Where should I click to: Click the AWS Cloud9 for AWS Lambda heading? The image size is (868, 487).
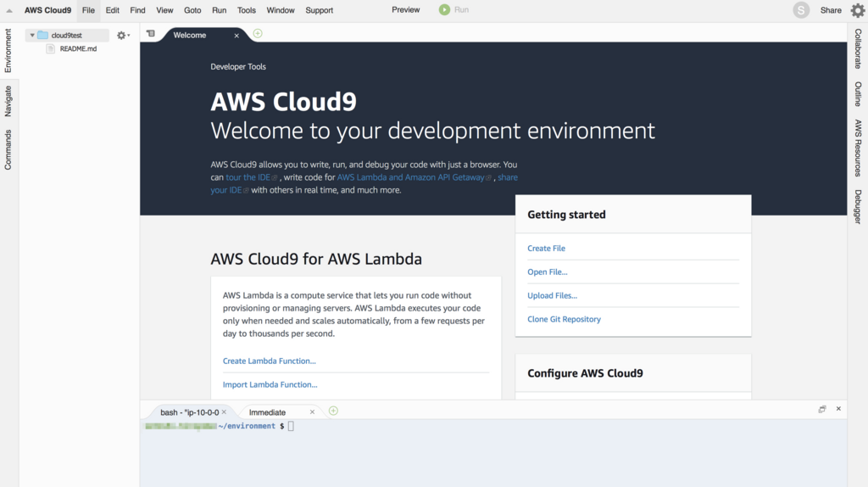click(x=316, y=259)
